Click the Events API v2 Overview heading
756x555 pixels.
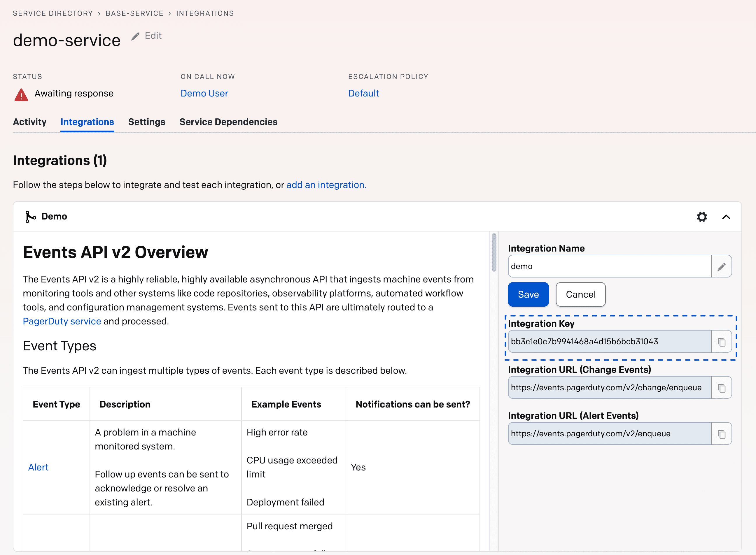115,252
